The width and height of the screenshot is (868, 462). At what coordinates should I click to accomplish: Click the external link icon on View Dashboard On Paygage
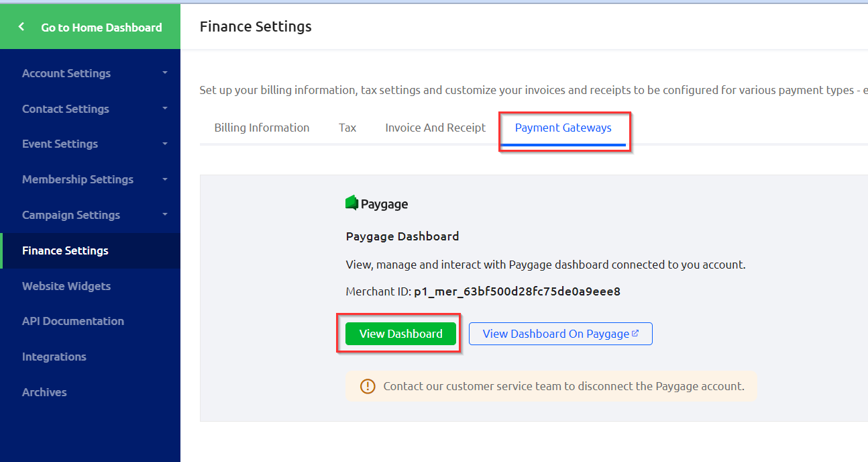635,333
